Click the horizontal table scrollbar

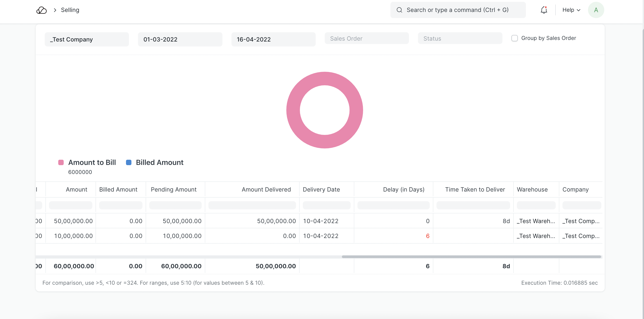coord(471,257)
